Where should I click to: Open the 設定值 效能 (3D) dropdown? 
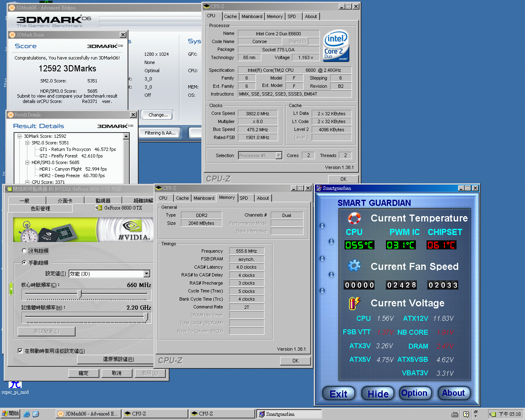(x=147, y=274)
